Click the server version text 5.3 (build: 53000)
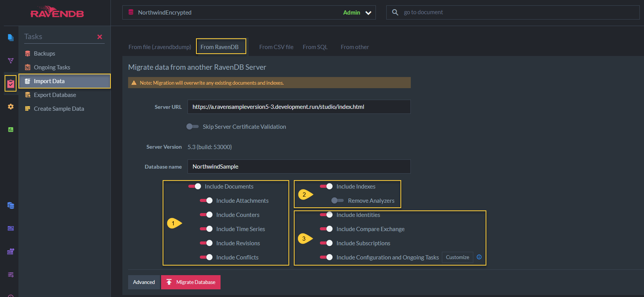Image resolution: width=644 pixels, height=297 pixels. pos(209,147)
